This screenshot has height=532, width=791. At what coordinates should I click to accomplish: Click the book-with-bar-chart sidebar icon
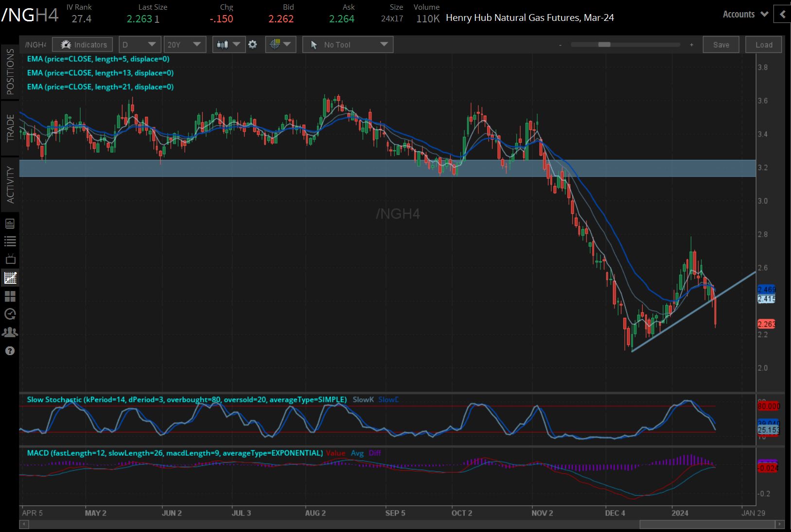click(10, 224)
